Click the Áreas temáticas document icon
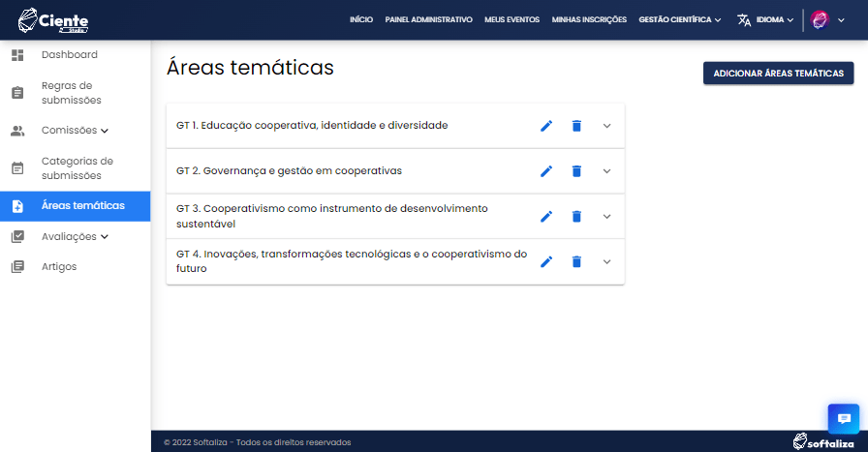 [x=17, y=206]
